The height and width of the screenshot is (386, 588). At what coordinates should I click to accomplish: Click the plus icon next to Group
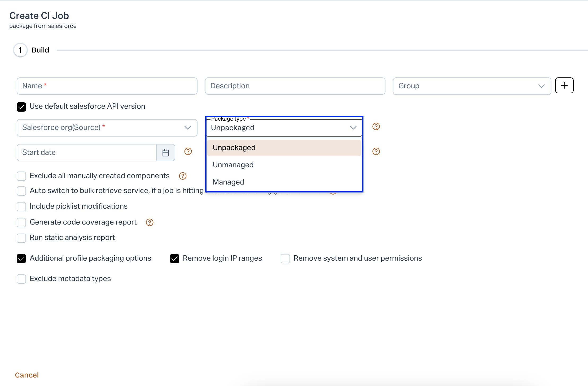coord(564,85)
